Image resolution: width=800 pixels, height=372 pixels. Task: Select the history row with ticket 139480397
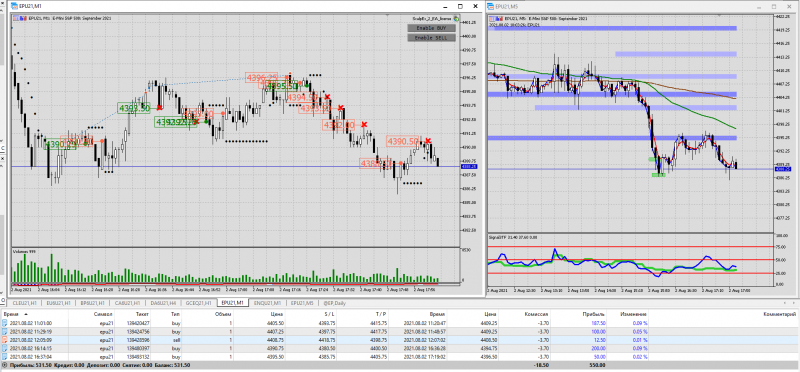click(400, 348)
